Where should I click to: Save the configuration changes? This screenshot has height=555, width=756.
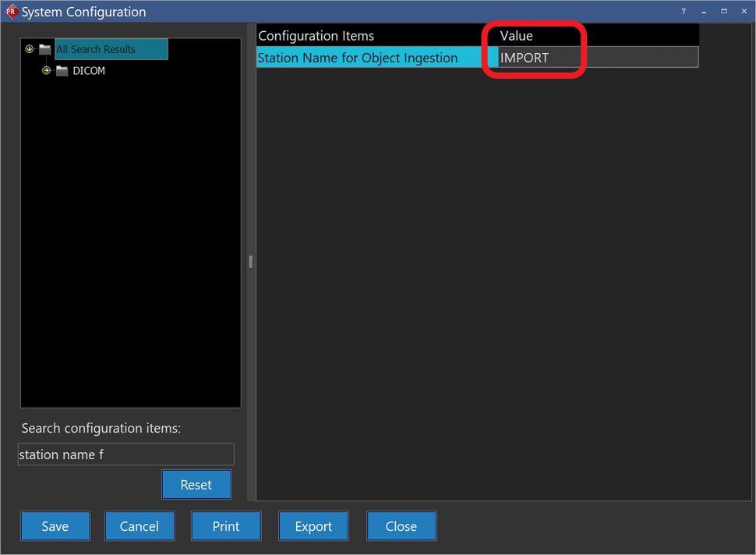click(55, 526)
